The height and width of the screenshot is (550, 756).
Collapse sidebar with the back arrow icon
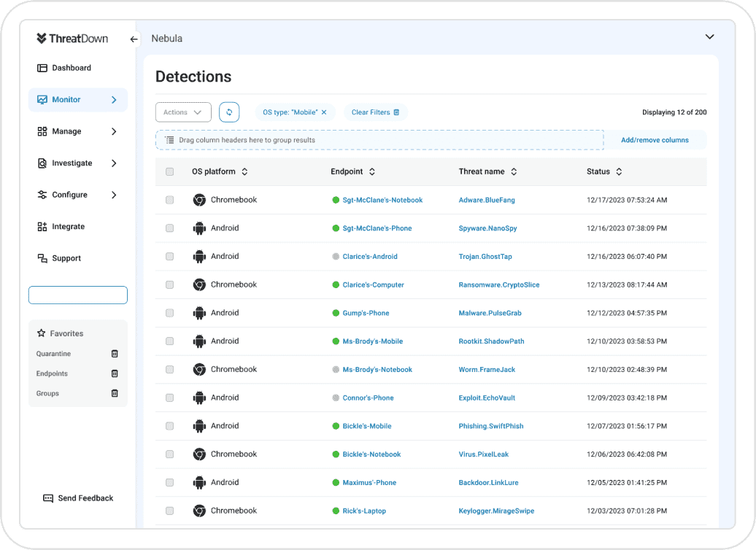(x=134, y=39)
